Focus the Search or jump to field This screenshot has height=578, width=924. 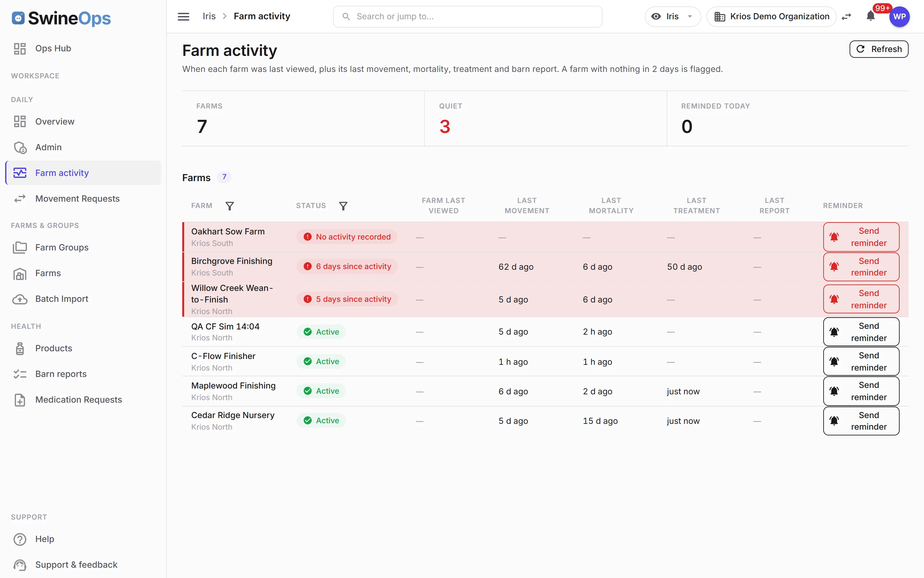[467, 16]
